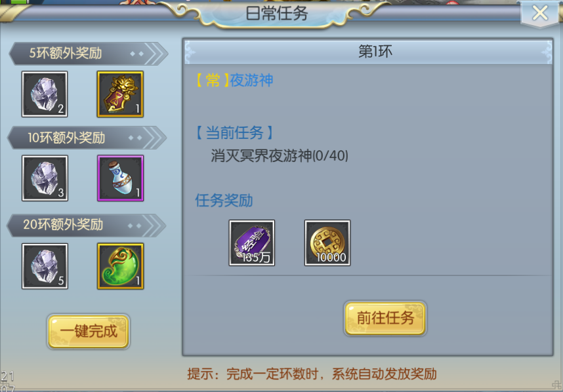The image size is (563, 392).
Task: Select the porcelain potion bottle reward
Action: [x=120, y=178]
